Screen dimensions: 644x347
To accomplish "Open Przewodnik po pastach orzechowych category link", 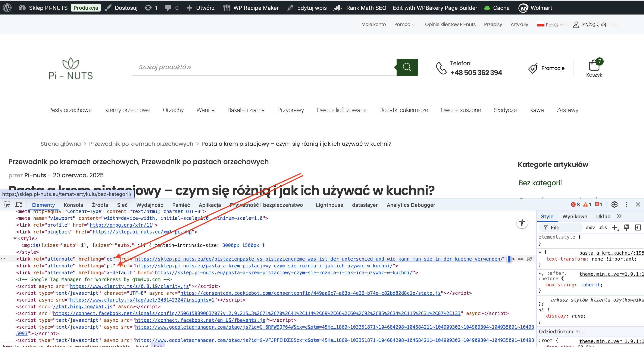I will click(x=205, y=162).
